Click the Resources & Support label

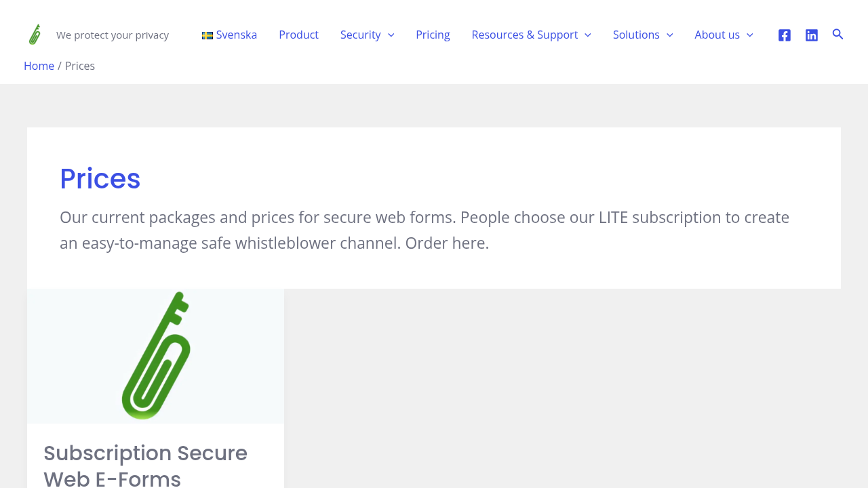(x=525, y=35)
